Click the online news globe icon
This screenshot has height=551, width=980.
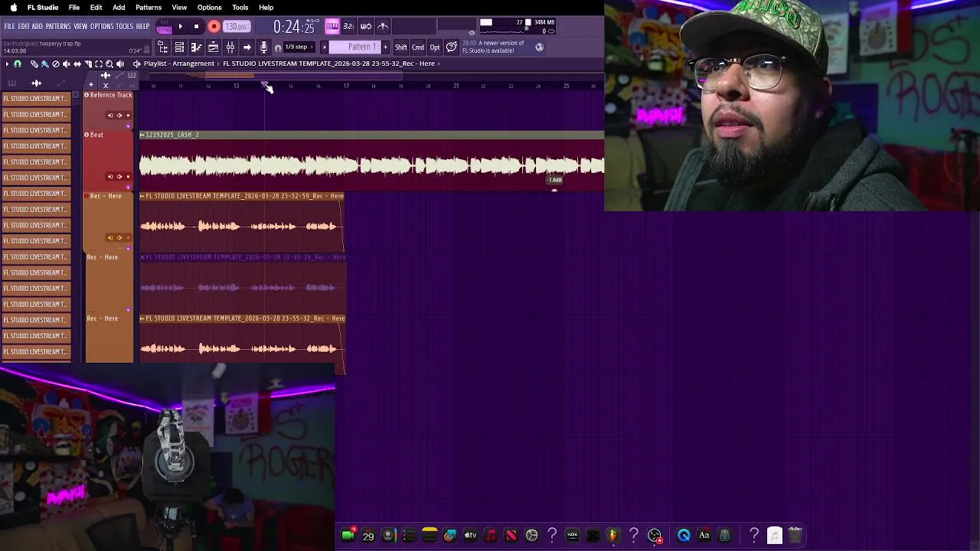click(x=539, y=47)
